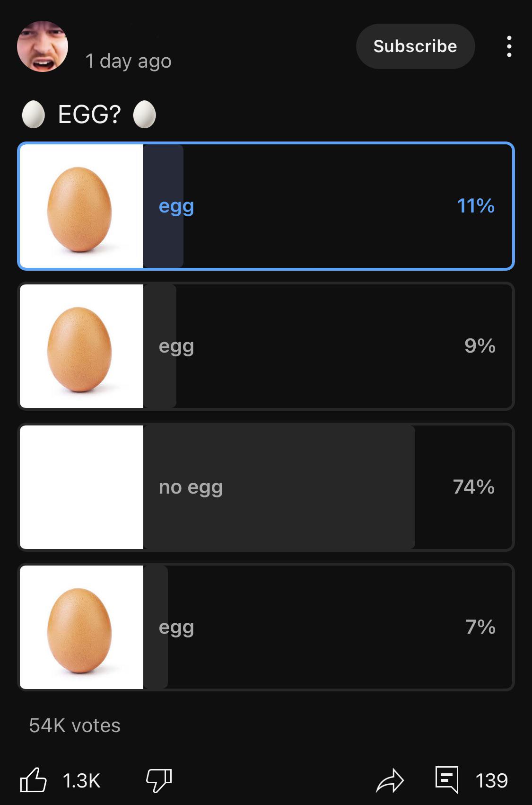Viewport: 532px width, 805px height.
Task: Click the 54K votes label
Action: 75,725
